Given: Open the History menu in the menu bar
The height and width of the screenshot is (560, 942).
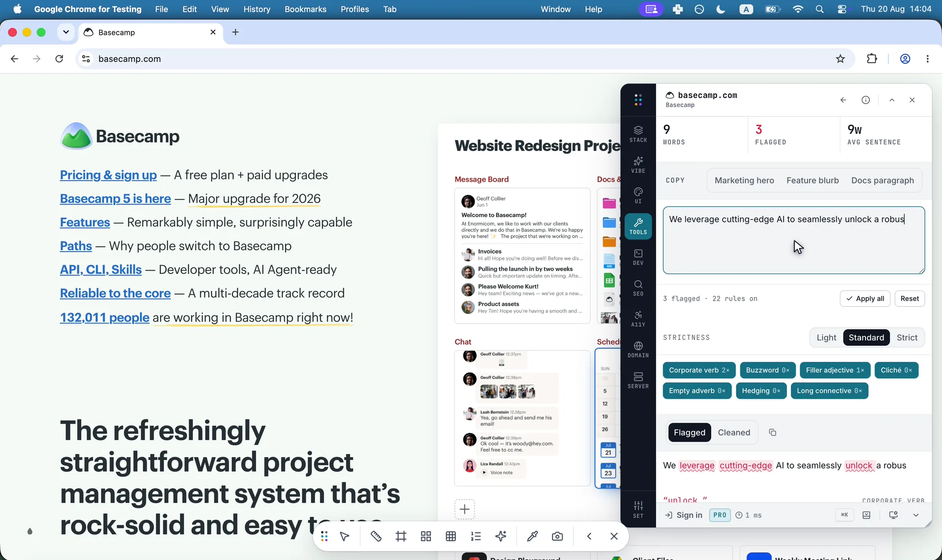Looking at the screenshot, I should 257,9.
